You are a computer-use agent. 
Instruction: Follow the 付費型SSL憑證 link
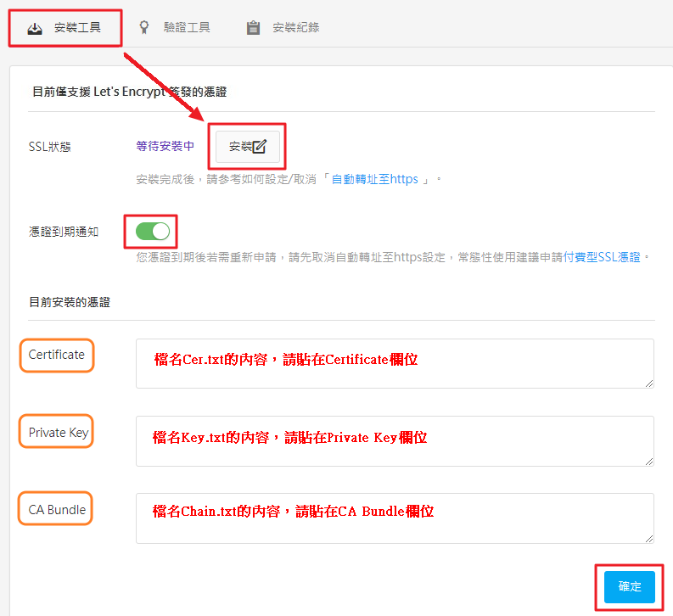click(x=606, y=256)
